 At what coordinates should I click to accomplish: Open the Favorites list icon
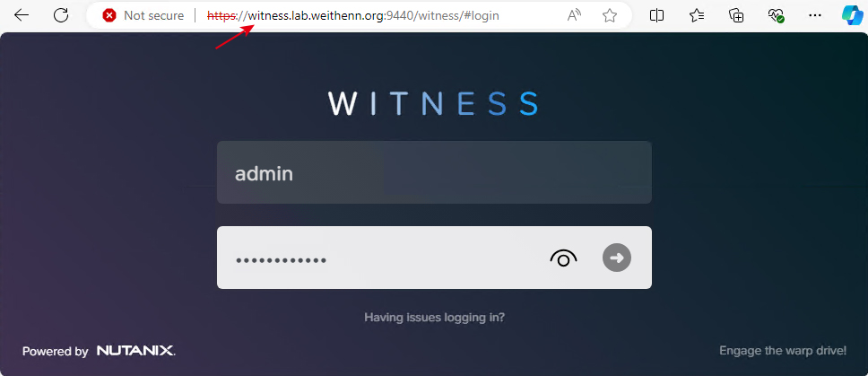pos(697,15)
